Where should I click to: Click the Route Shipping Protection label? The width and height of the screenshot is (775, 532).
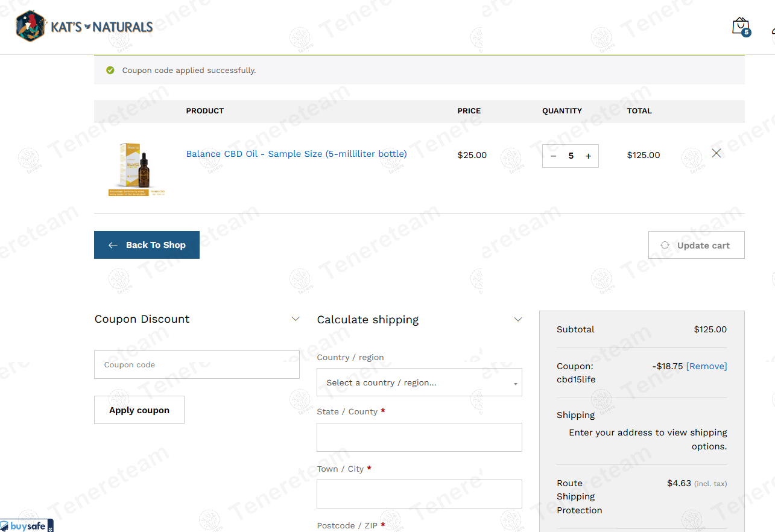[x=580, y=496]
